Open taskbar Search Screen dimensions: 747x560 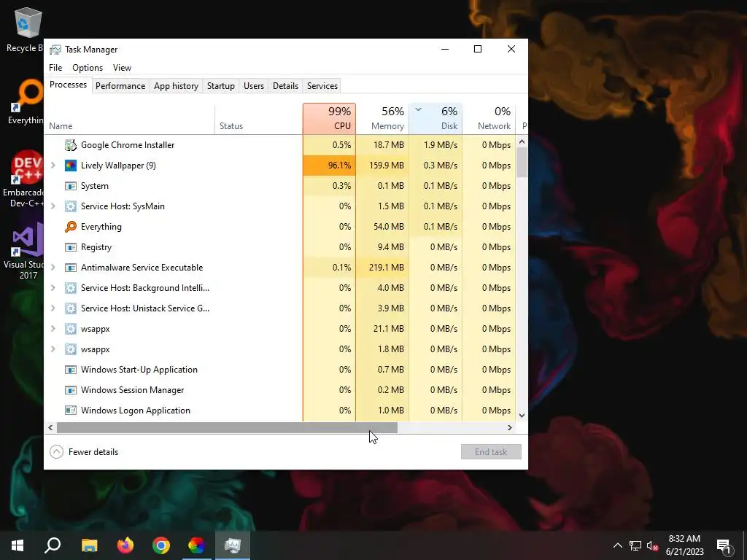(x=53, y=545)
